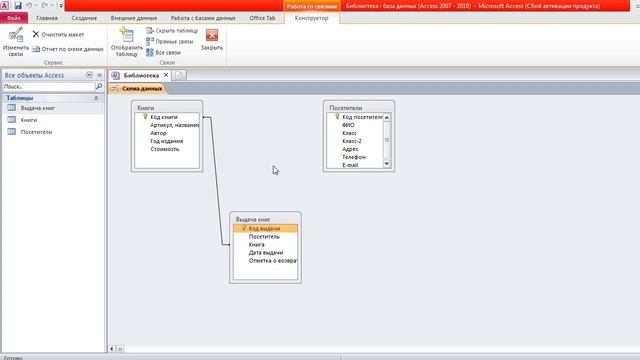This screenshot has height=360, width=640.
Task: Select Дата выдачи field
Action: pos(265,253)
